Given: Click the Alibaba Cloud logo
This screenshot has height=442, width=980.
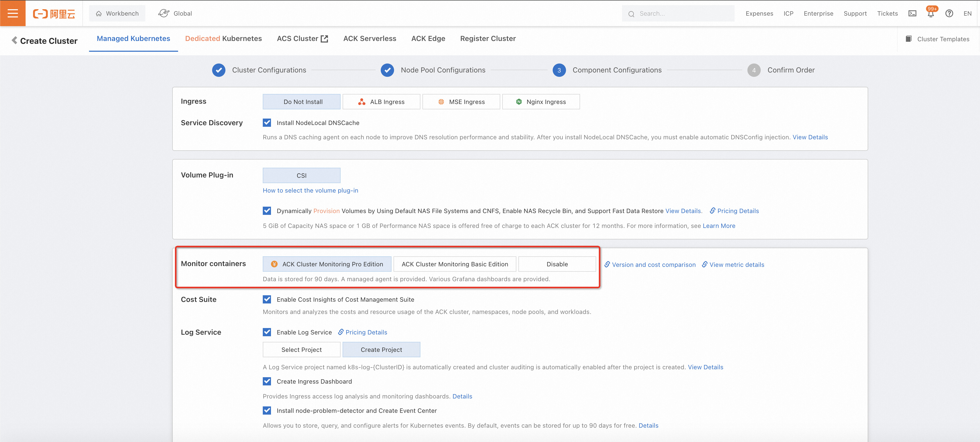Looking at the screenshot, I should tap(54, 14).
